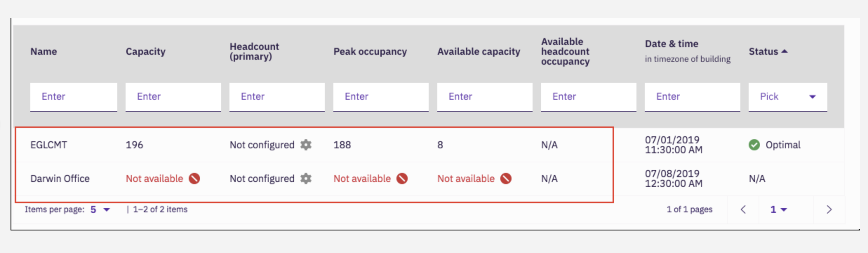Focus the Available capacity filter input

tap(485, 97)
